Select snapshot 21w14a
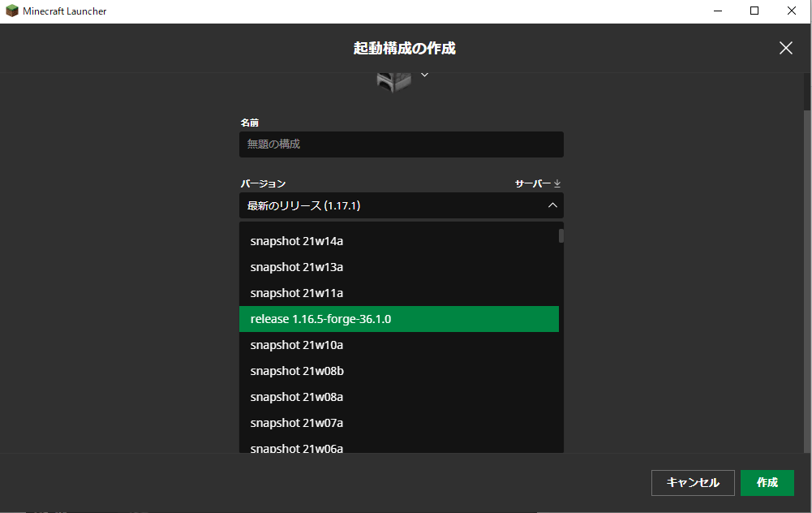 [x=399, y=241]
